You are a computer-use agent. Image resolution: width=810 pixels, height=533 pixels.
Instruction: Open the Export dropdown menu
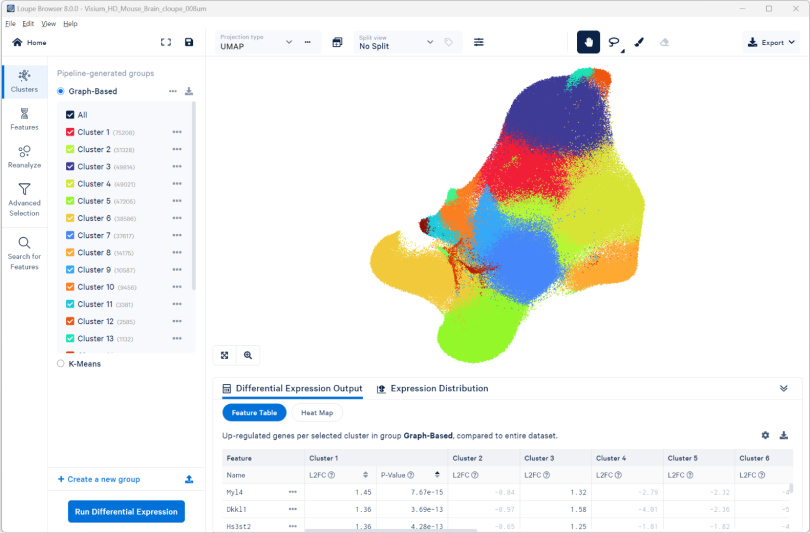tap(772, 42)
